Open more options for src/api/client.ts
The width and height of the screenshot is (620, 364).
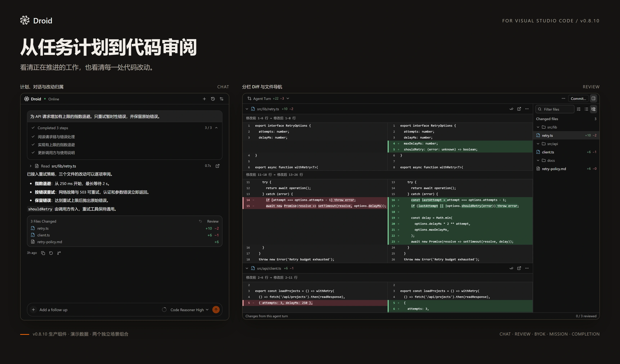527,268
